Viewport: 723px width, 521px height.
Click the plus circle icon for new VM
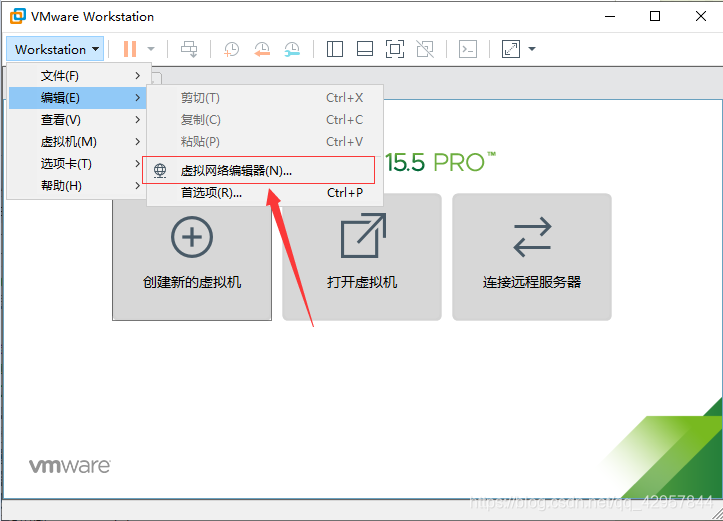[192, 237]
